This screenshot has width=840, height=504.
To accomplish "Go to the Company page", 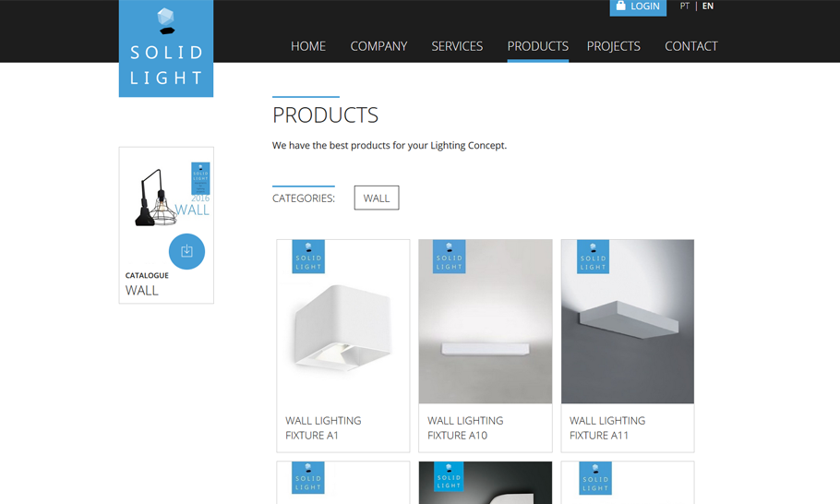I will (378, 46).
